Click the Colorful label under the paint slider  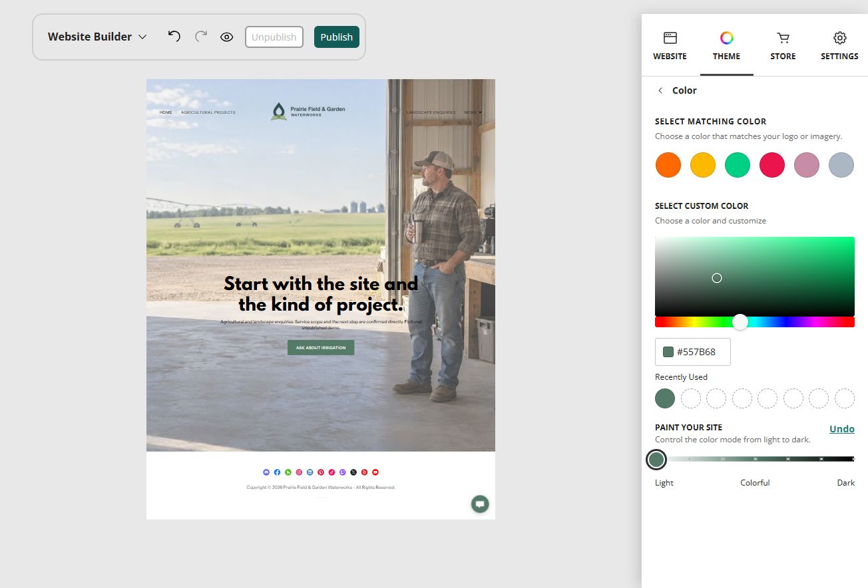click(x=755, y=483)
